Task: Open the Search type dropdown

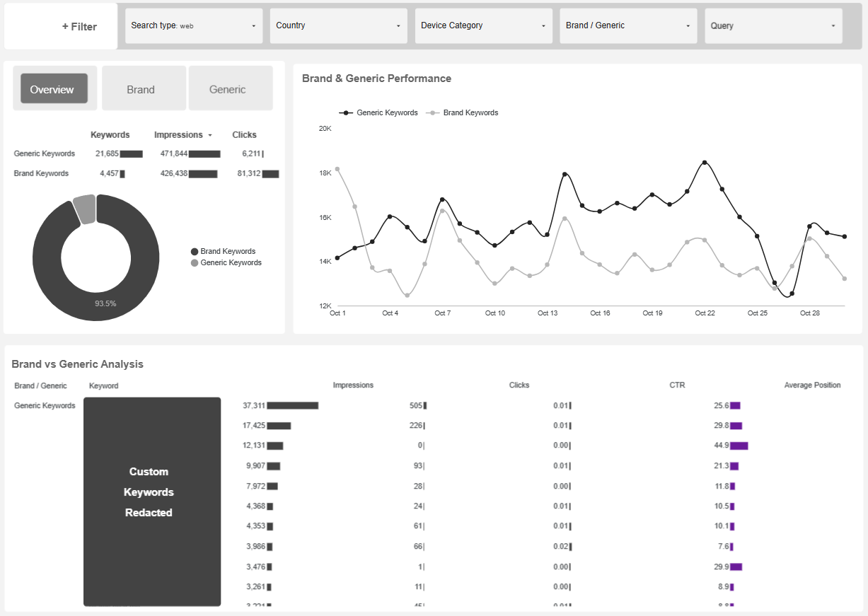Action: point(193,25)
